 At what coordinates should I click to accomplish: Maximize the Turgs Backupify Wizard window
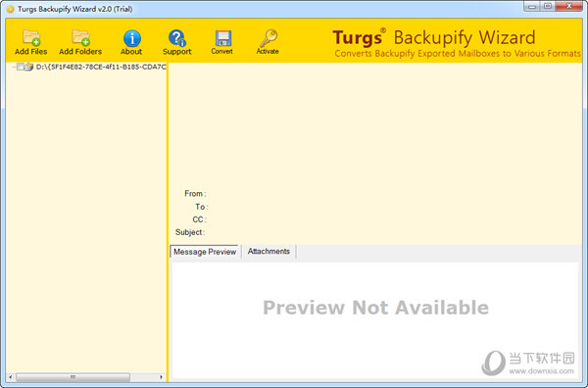point(548,7)
